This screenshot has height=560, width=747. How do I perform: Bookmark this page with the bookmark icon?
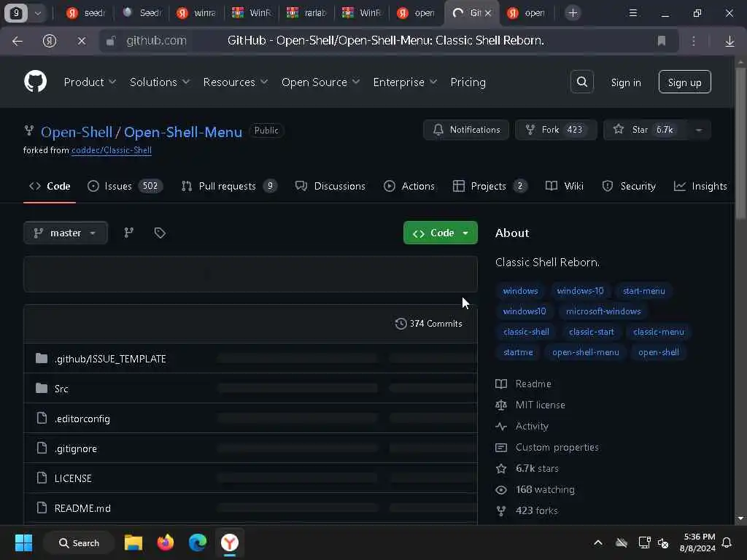(661, 41)
